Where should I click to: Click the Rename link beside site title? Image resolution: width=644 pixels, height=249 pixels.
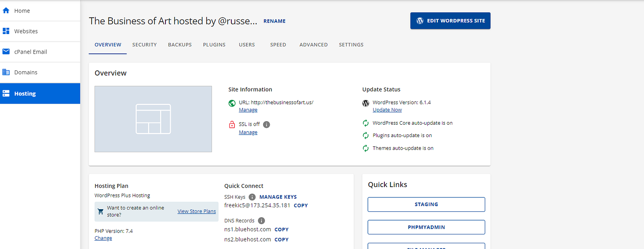point(275,21)
